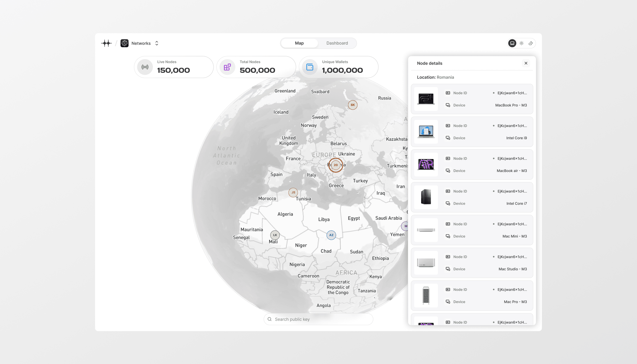Click the Node ID value in the Intel Core i9 card
This screenshot has width=637, height=364.
coord(512,126)
